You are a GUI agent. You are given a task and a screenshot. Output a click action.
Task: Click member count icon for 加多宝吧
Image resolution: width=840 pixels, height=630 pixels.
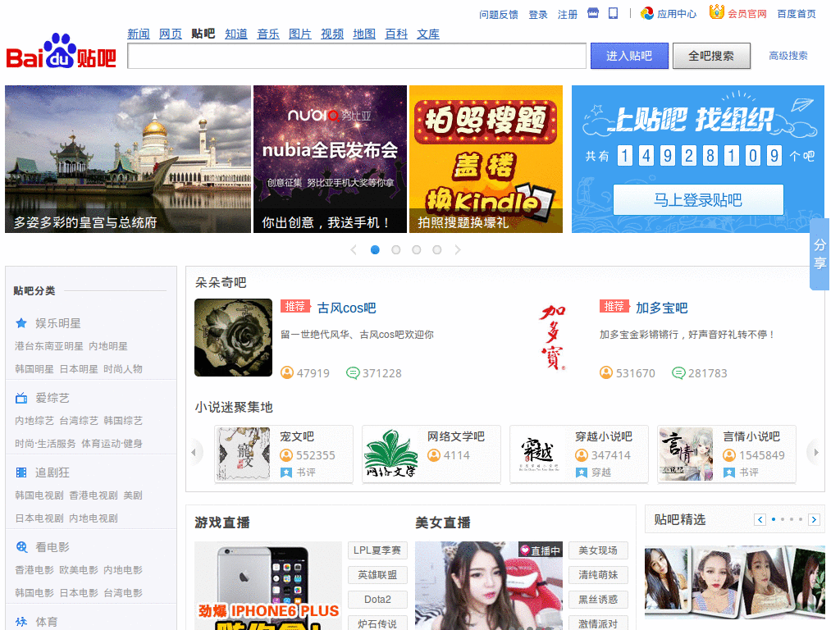606,372
